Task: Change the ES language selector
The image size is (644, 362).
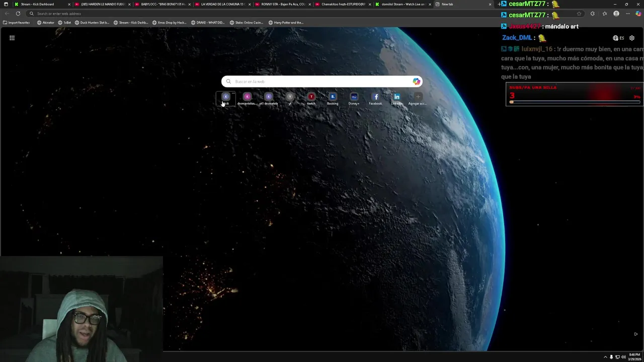Action: (618, 38)
